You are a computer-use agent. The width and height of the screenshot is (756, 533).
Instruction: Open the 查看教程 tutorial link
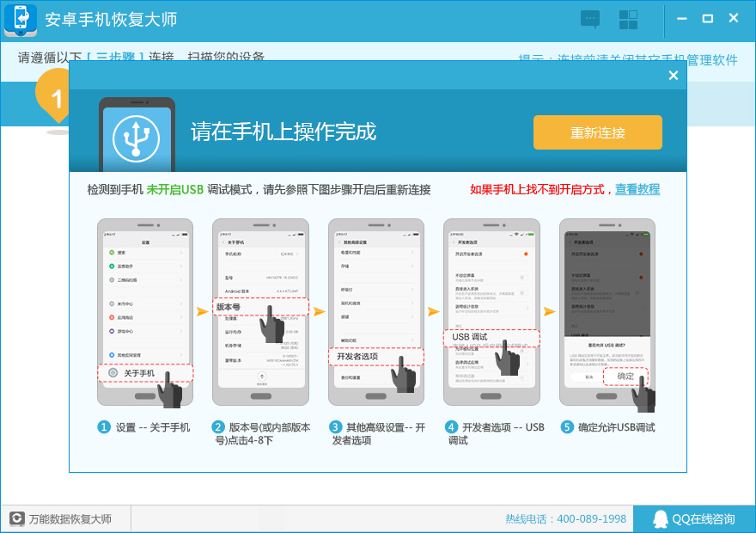637,189
